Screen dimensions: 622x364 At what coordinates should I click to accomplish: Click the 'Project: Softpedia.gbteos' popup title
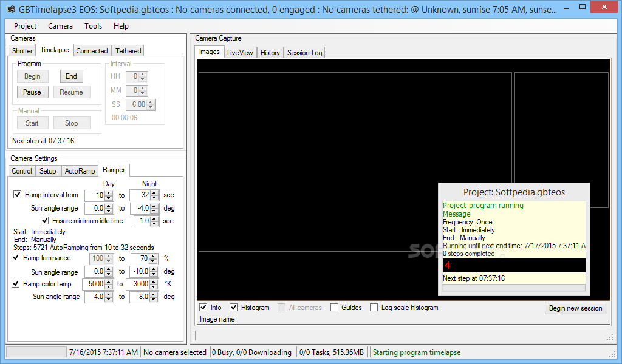point(514,192)
